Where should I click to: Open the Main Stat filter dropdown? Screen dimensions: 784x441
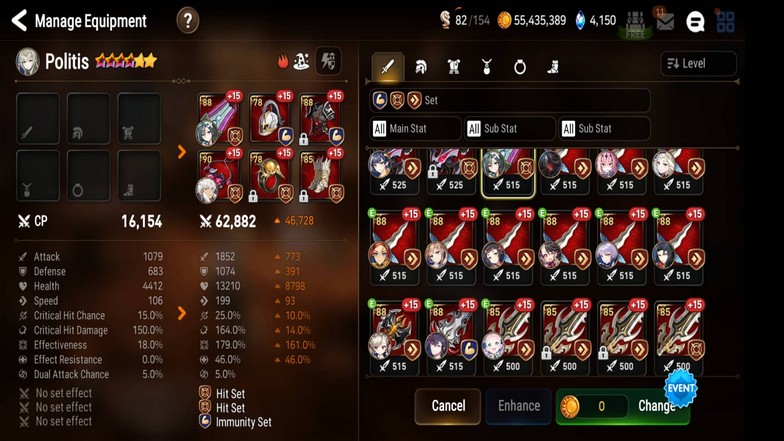(415, 128)
